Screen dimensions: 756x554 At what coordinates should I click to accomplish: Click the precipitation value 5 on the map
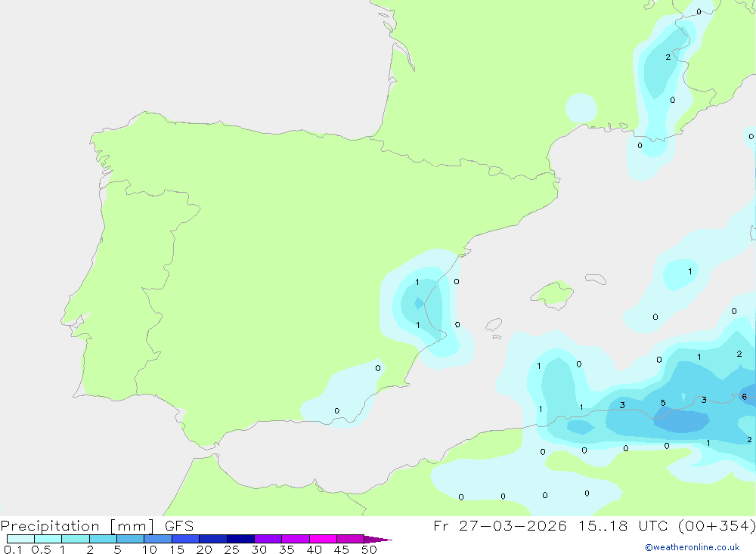[x=663, y=403]
